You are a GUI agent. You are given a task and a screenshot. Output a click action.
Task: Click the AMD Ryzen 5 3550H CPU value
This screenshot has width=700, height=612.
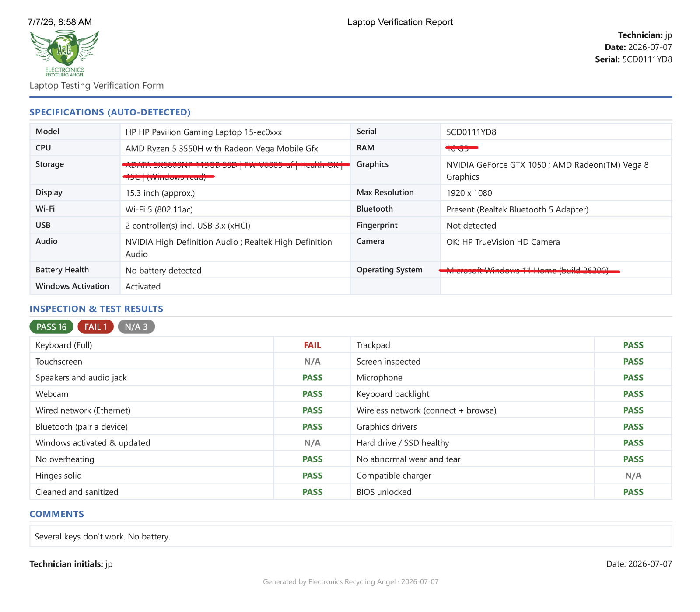click(221, 148)
